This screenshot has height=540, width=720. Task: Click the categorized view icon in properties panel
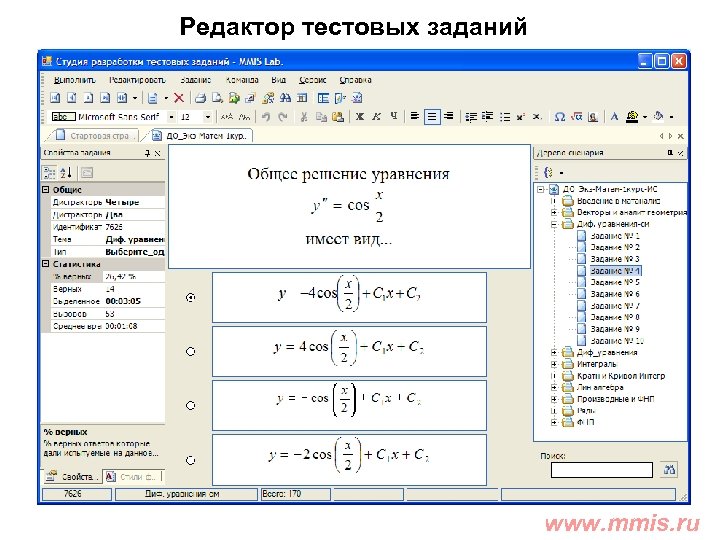[x=49, y=173]
